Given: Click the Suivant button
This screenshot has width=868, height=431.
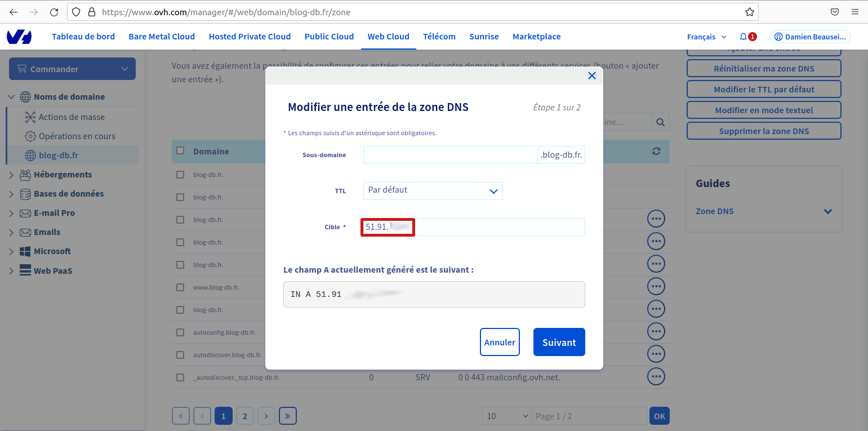Looking at the screenshot, I should (559, 342).
